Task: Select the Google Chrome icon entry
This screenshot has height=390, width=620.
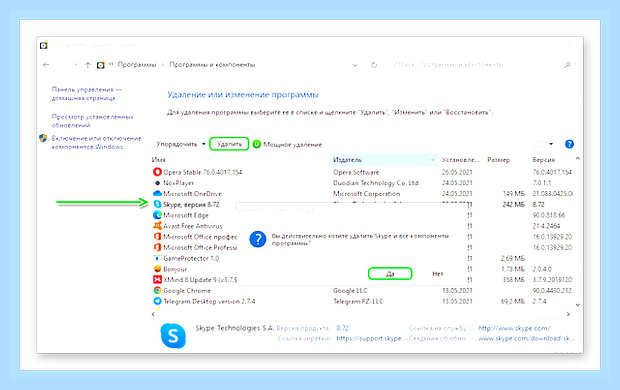Action: (x=157, y=290)
